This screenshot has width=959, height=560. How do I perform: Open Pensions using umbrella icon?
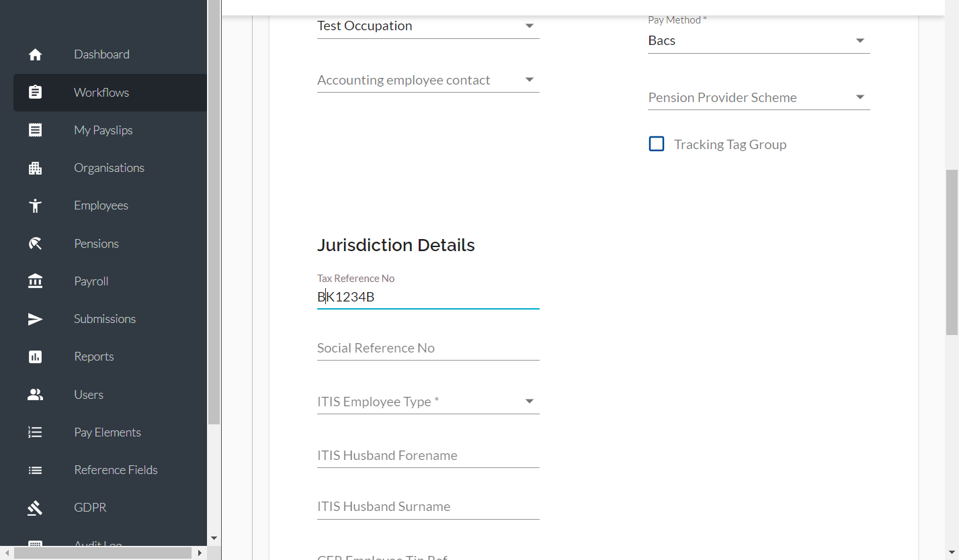coord(36,244)
